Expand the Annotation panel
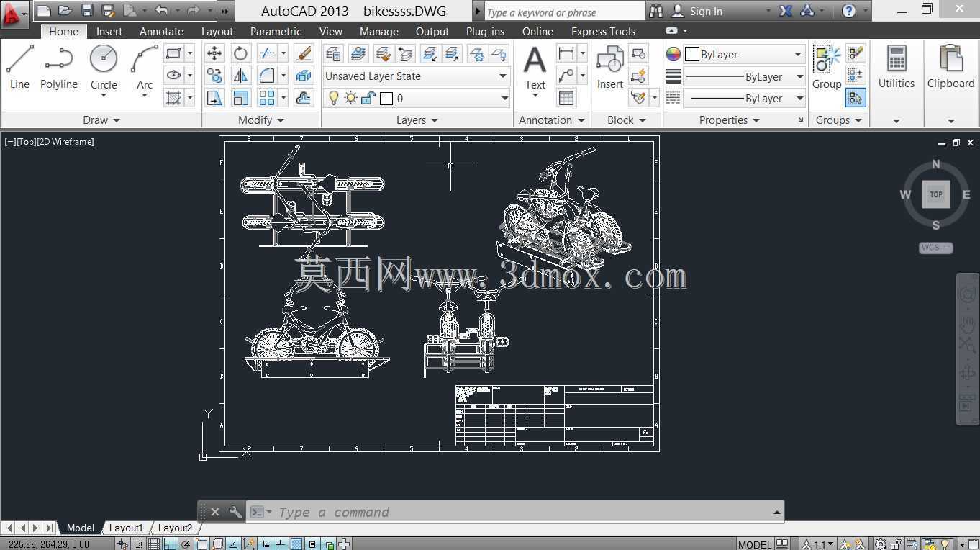980x550 pixels. [552, 120]
